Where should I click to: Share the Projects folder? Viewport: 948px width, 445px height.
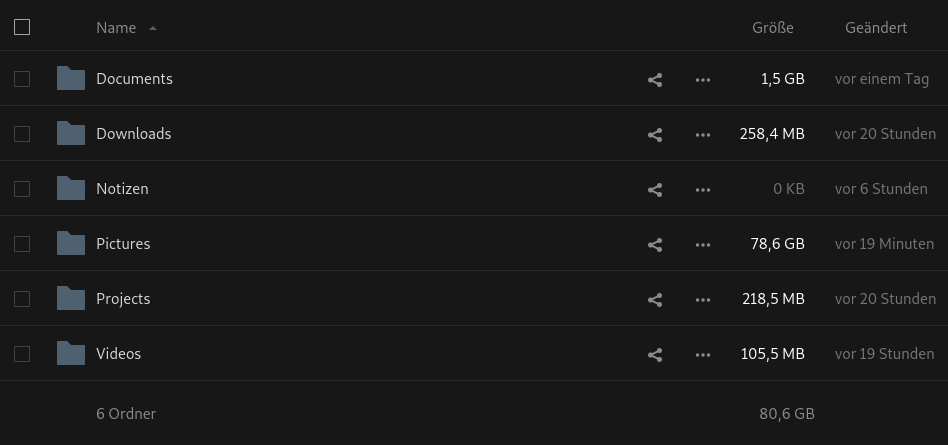tap(655, 300)
